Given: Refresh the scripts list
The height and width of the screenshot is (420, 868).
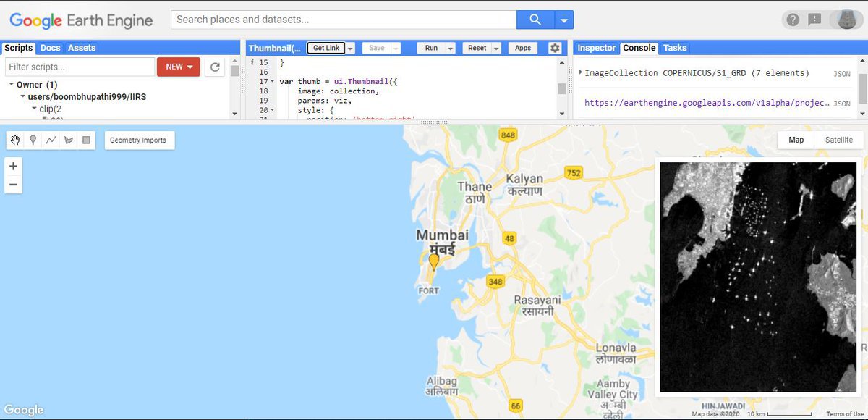Looking at the screenshot, I should pyautogui.click(x=214, y=67).
